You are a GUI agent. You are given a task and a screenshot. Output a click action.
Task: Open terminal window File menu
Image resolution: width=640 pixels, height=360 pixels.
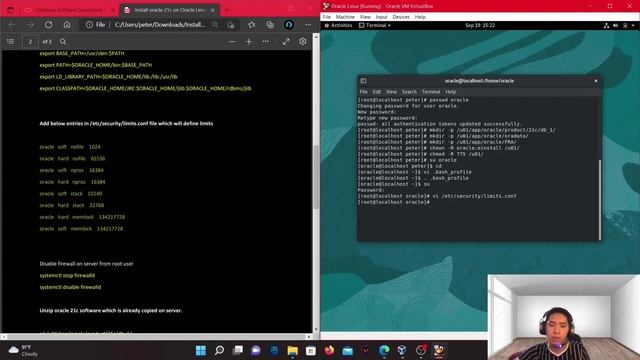tap(363, 92)
